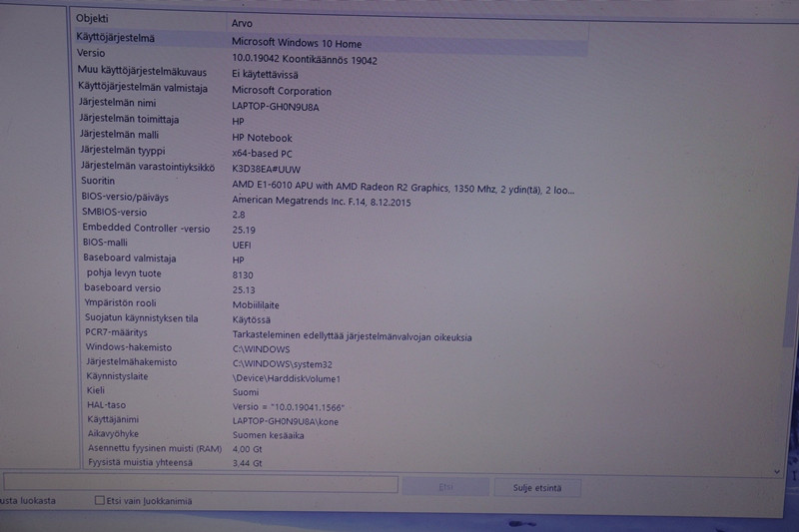Select 'Baseboard valmistaja' row
This screenshot has width=799, height=532.
[x=130, y=259]
